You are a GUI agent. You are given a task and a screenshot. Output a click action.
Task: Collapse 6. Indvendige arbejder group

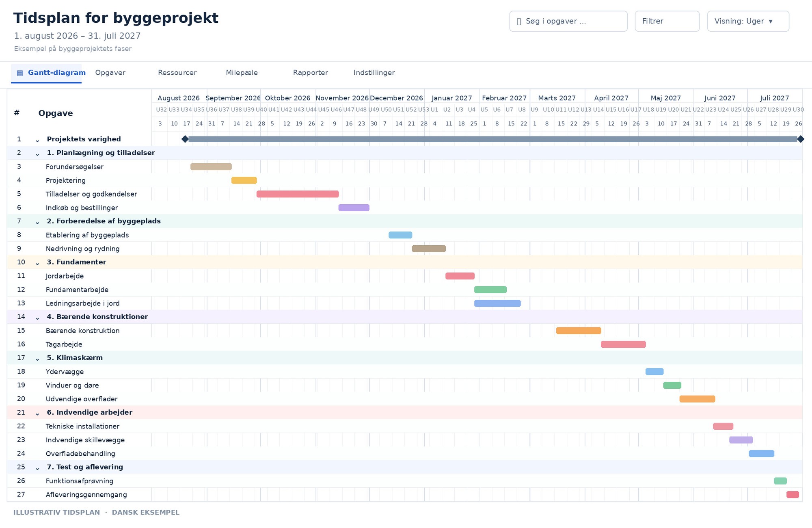tap(37, 413)
